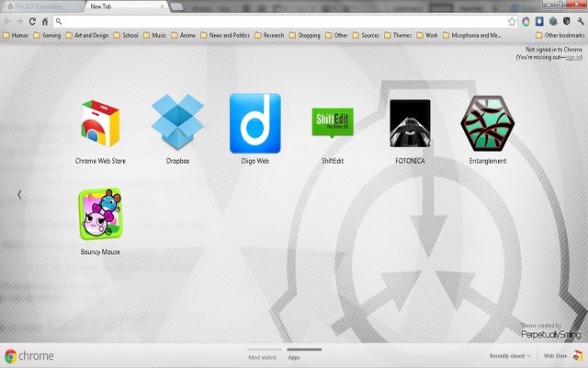Close the New Tab tab
Viewport: 588px width, 368px height.
pos(163,6)
